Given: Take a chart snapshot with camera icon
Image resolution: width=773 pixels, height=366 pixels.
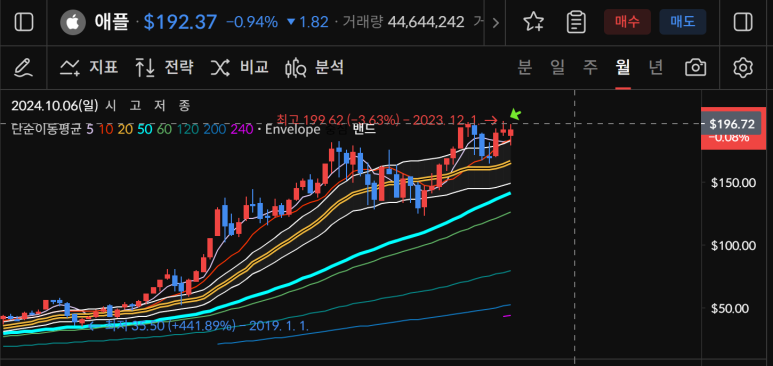Looking at the screenshot, I should (696, 68).
